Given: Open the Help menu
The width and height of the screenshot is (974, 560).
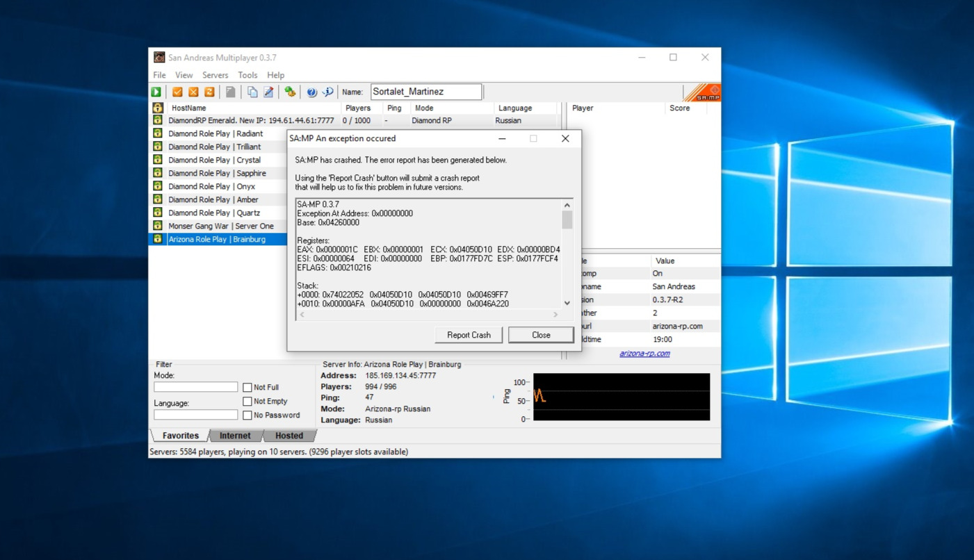Looking at the screenshot, I should click(275, 75).
